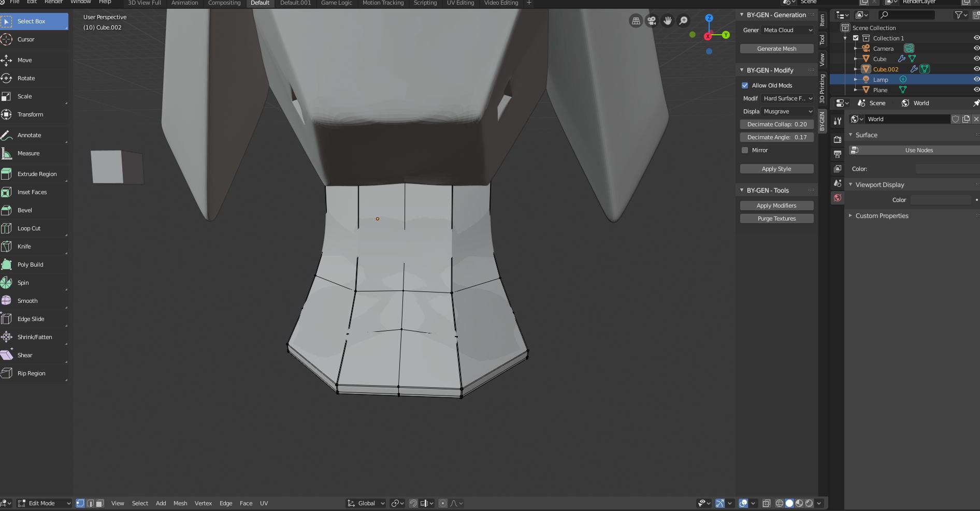Activate the Move tool
The width and height of the screenshot is (980, 511).
point(34,60)
